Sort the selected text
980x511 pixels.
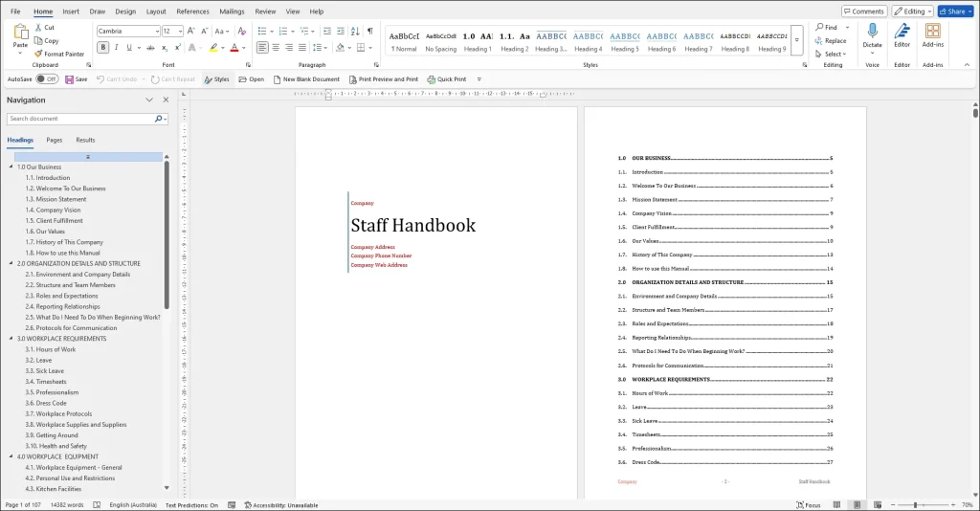tap(355, 31)
